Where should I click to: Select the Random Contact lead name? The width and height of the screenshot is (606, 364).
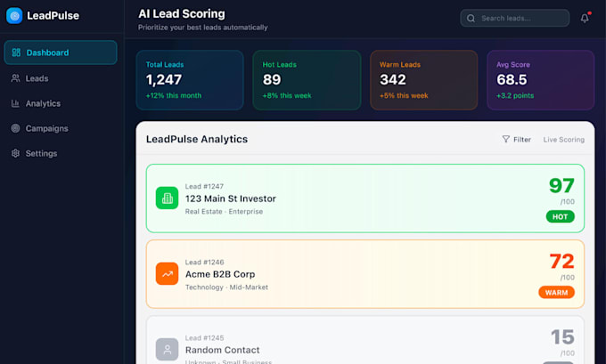tap(222, 350)
